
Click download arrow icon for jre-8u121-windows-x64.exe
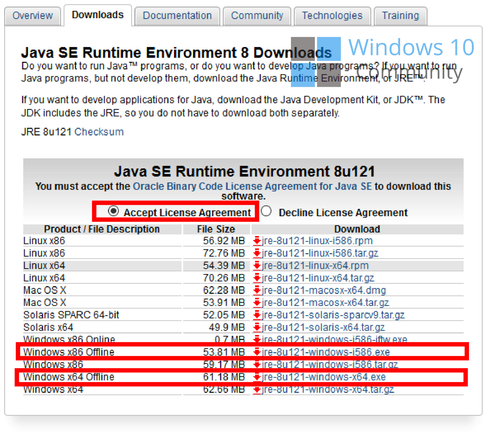pos(257,377)
